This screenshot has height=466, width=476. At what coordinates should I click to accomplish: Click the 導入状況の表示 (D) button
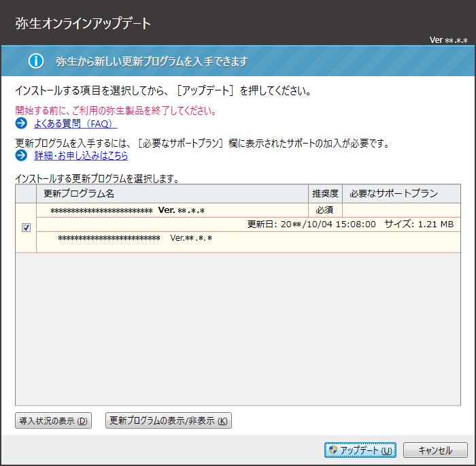(54, 420)
